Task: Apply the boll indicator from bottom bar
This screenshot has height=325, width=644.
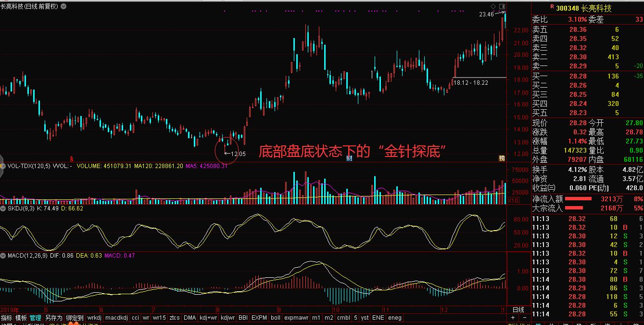Action: [275, 318]
